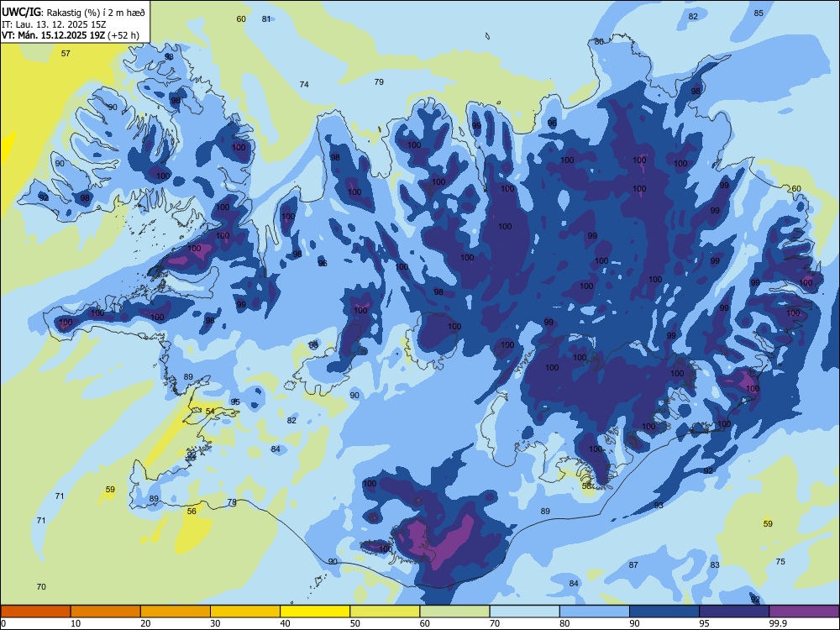Select the dark navy 95–99.9 legend swatch
This screenshot has width=840, height=630.
coord(734,612)
